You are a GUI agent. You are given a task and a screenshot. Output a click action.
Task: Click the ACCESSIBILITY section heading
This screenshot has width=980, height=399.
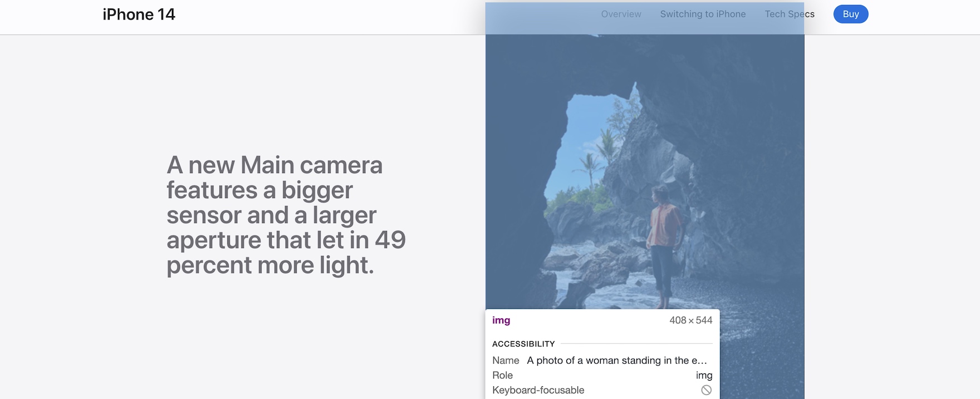[523, 344]
